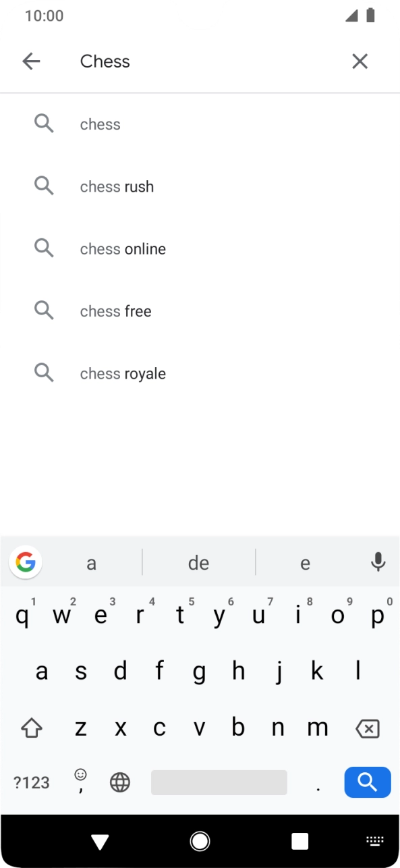Image resolution: width=400 pixels, height=868 pixels.
Task: Choose suggestion 'chess royale'
Action: coord(123,373)
